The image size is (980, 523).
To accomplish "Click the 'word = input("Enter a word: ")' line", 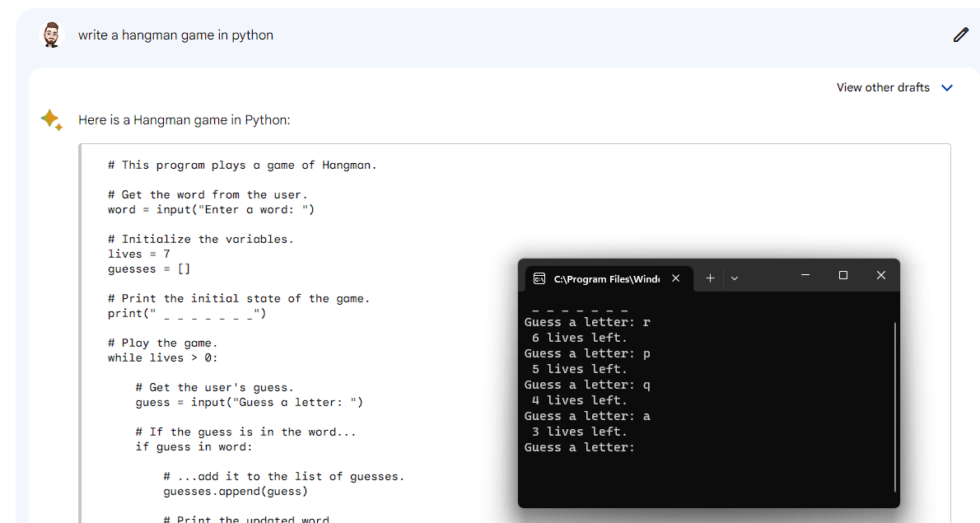I will 212,209.
